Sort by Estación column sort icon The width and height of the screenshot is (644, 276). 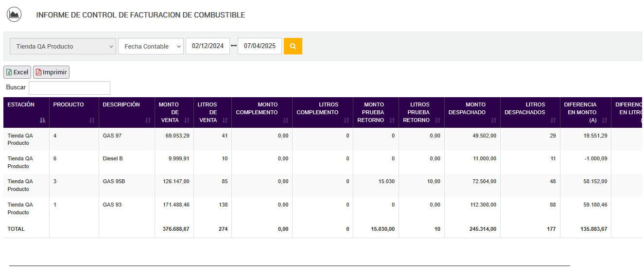point(42,120)
